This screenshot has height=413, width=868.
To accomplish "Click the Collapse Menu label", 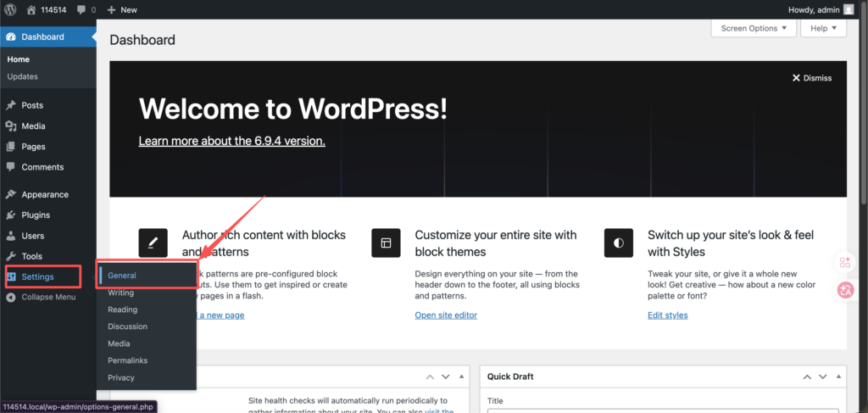I will pyautogui.click(x=48, y=298).
